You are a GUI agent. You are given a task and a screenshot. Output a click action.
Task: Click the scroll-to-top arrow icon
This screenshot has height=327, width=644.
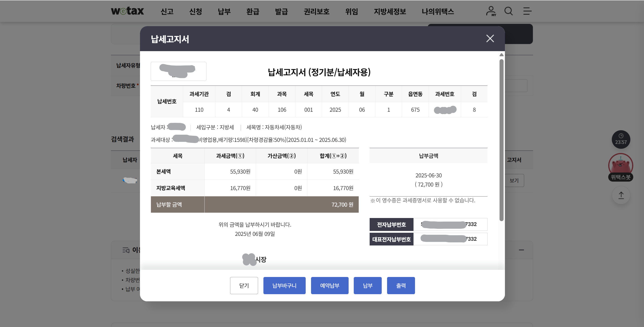(621, 195)
